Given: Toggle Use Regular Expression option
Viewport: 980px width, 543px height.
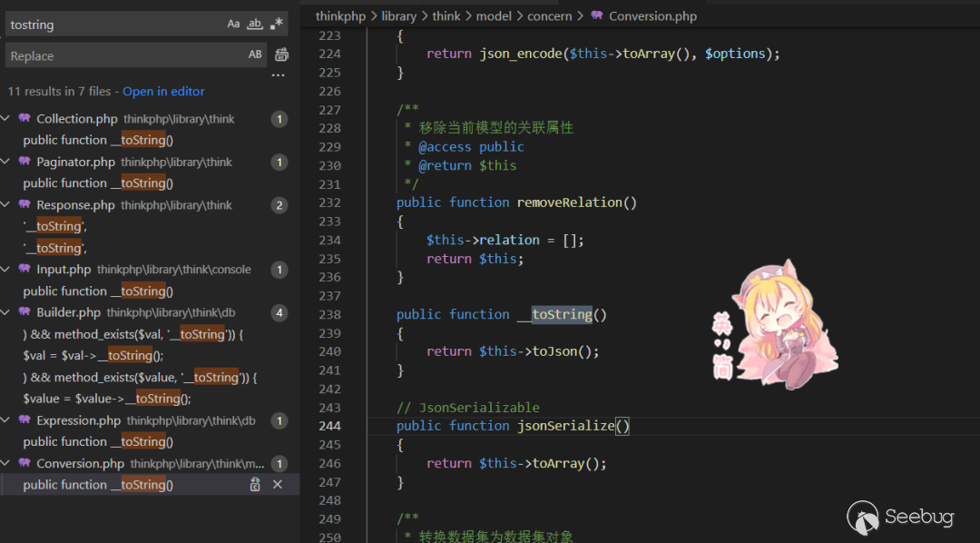Looking at the screenshot, I should [276, 24].
